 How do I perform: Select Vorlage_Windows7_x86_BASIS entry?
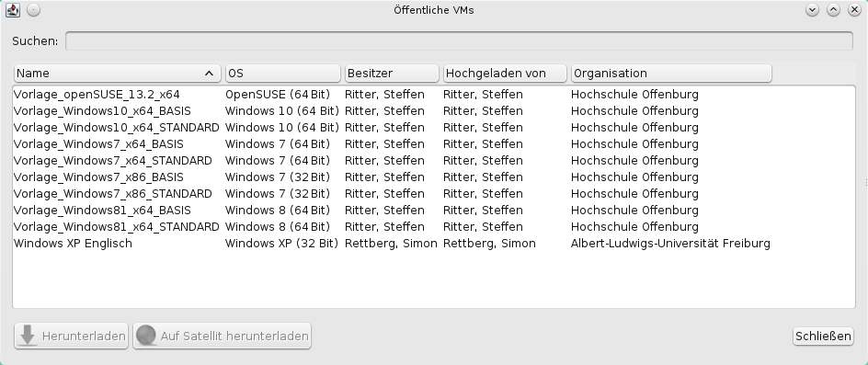[434, 177]
